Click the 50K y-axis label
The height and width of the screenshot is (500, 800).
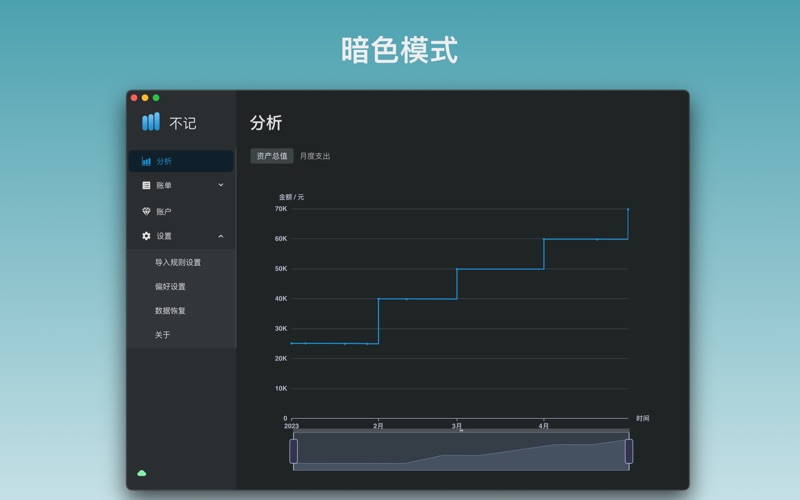pyautogui.click(x=281, y=268)
